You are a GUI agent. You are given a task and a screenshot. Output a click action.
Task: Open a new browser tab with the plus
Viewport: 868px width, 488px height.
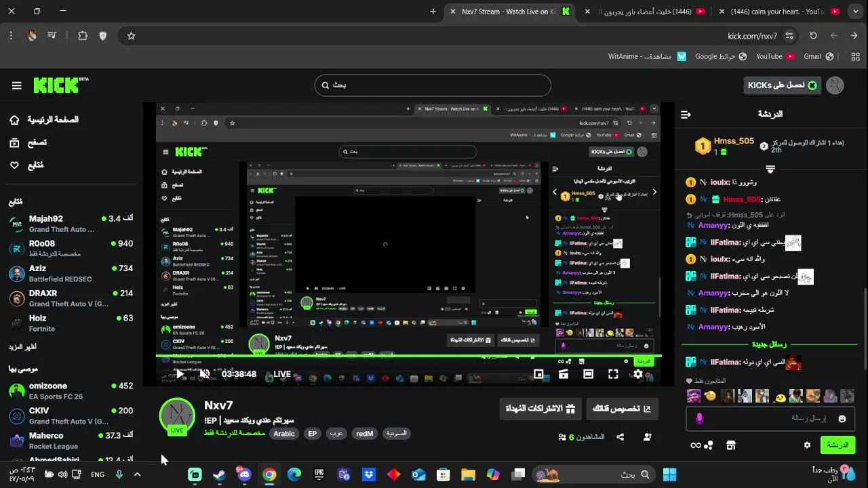(x=433, y=12)
